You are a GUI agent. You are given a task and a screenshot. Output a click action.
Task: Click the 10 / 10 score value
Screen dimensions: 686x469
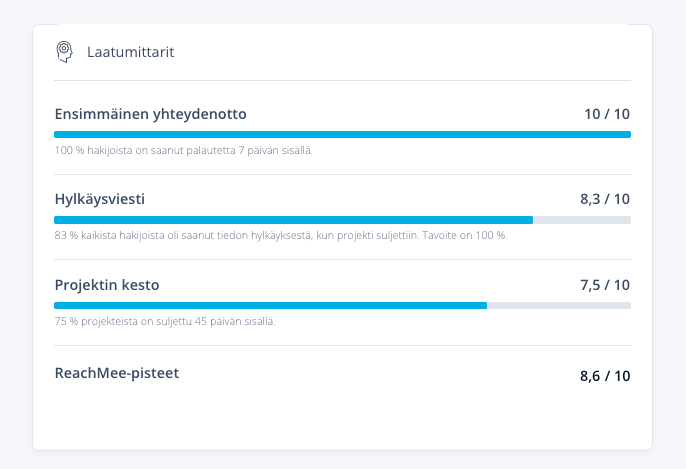coord(607,114)
